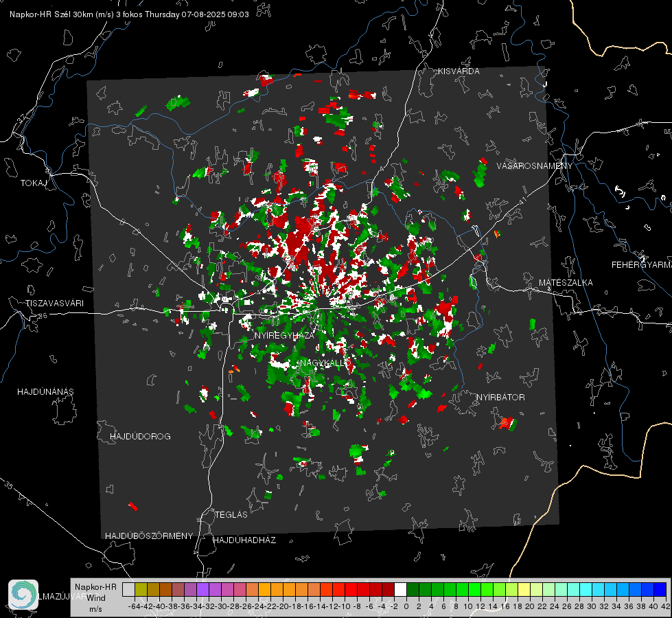Click the FEHÉRGYARMAT label at right edge
This screenshot has width=672, height=618.
tap(642, 265)
